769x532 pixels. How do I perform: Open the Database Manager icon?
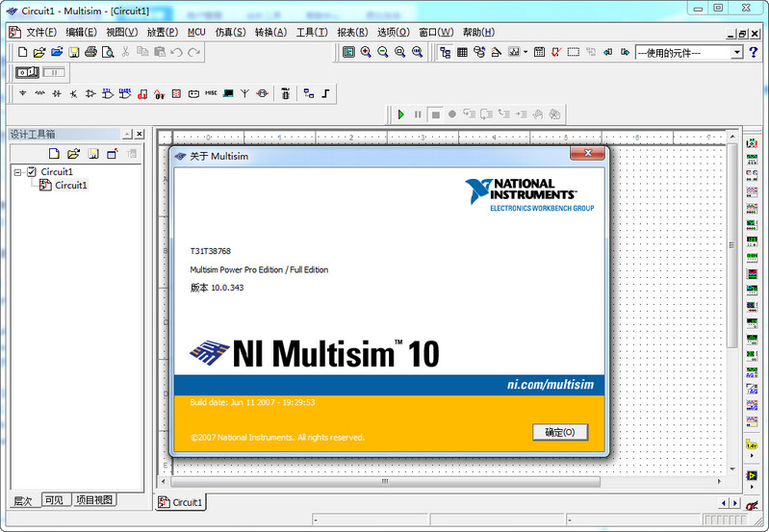[479, 52]
